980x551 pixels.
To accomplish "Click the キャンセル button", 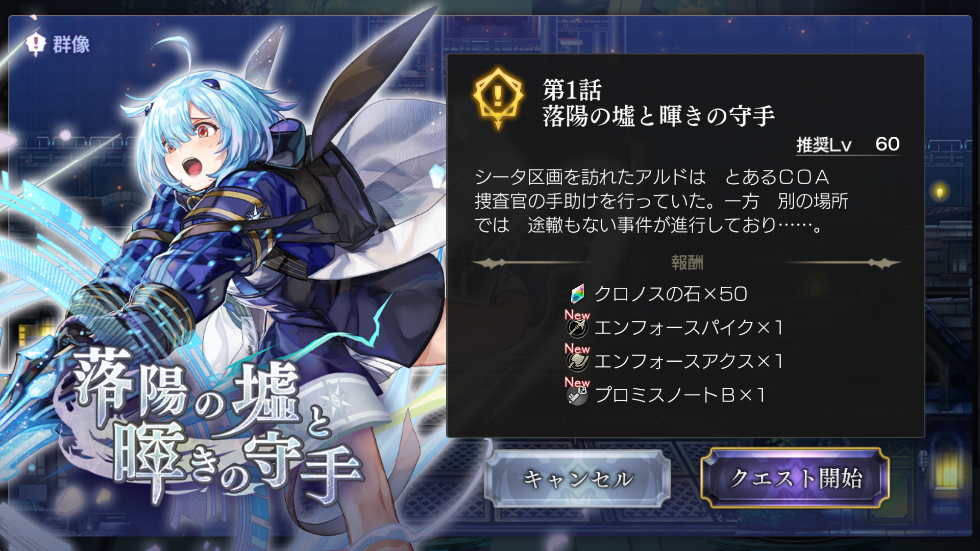I will 578,479.
